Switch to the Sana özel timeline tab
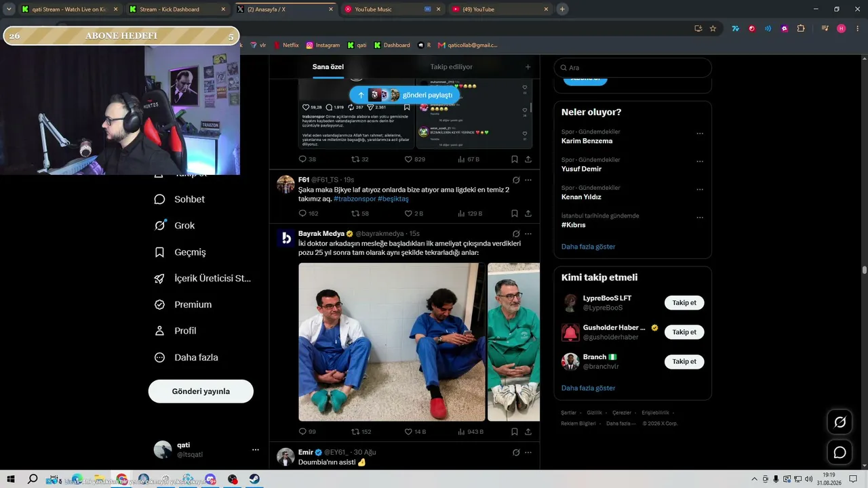Viewport: 868px width, 488px height. point(328,67)
